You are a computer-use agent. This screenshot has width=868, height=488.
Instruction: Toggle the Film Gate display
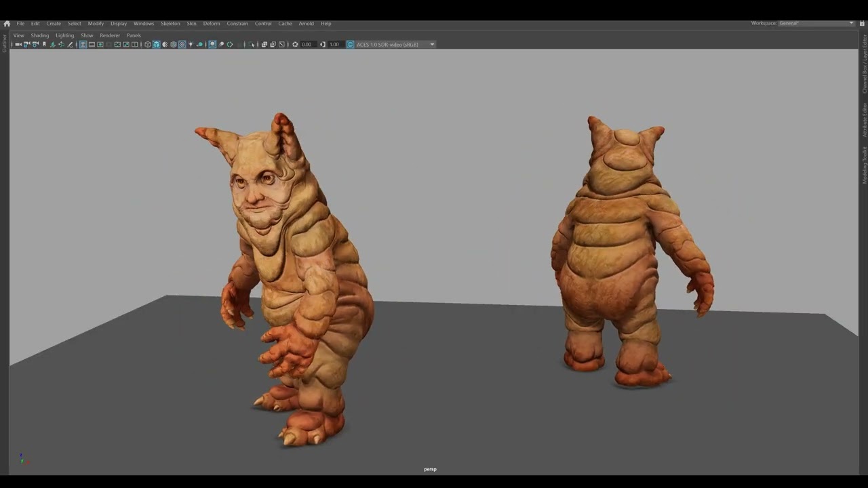tap(92, 45)
